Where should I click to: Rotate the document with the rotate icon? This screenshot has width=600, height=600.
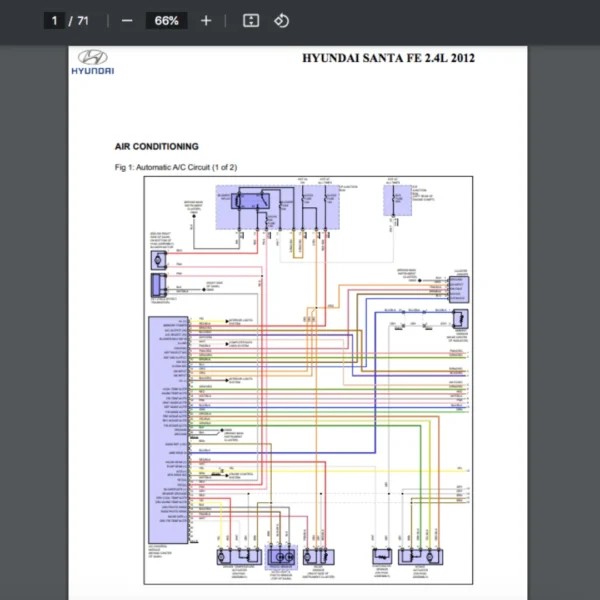click(282, 20)
